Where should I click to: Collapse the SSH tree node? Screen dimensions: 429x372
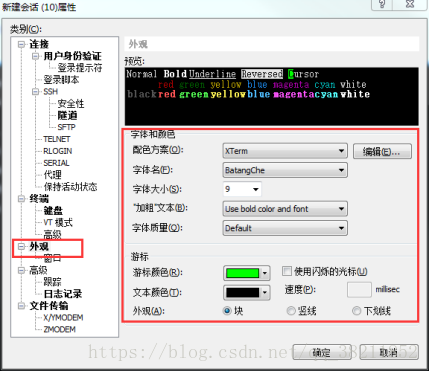35,91
